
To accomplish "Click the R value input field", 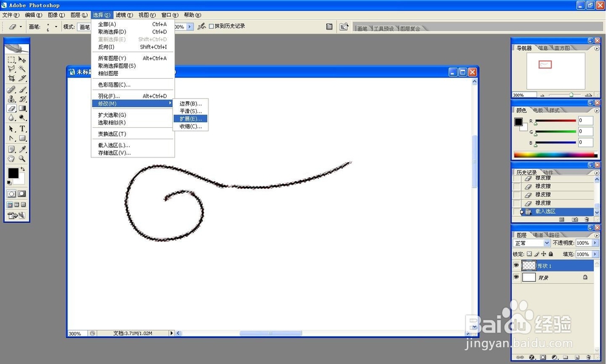I will coord(585,121).
